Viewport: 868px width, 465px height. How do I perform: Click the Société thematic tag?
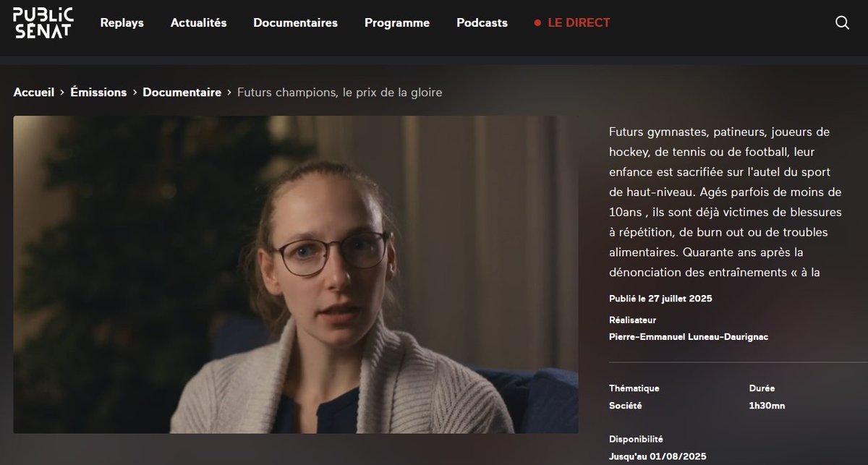coord(626,405)
